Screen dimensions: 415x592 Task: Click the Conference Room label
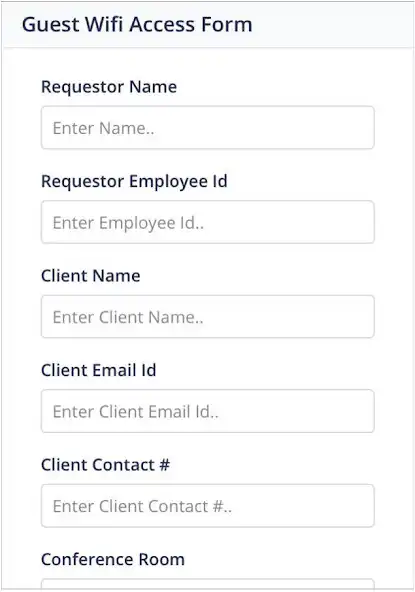[113, 559]
